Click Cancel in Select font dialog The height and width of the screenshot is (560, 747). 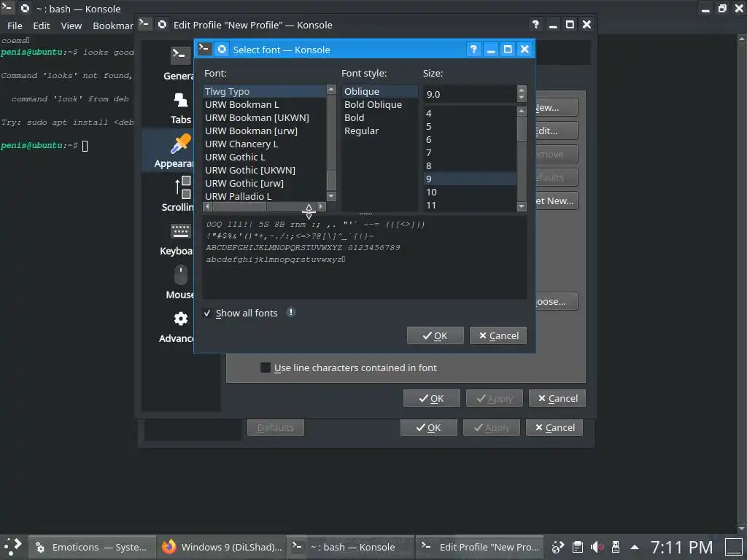498,335
